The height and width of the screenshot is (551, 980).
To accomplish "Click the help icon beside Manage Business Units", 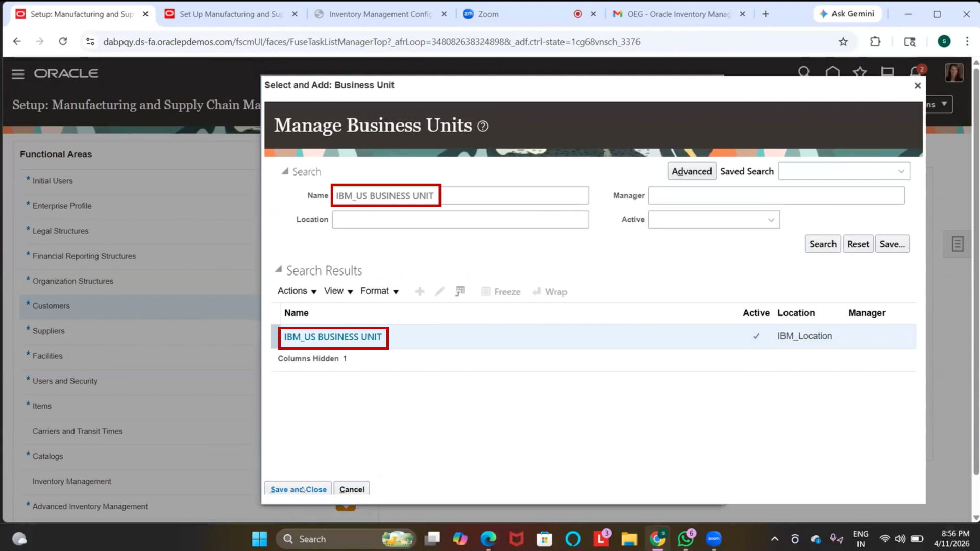I will pos(482,126).
